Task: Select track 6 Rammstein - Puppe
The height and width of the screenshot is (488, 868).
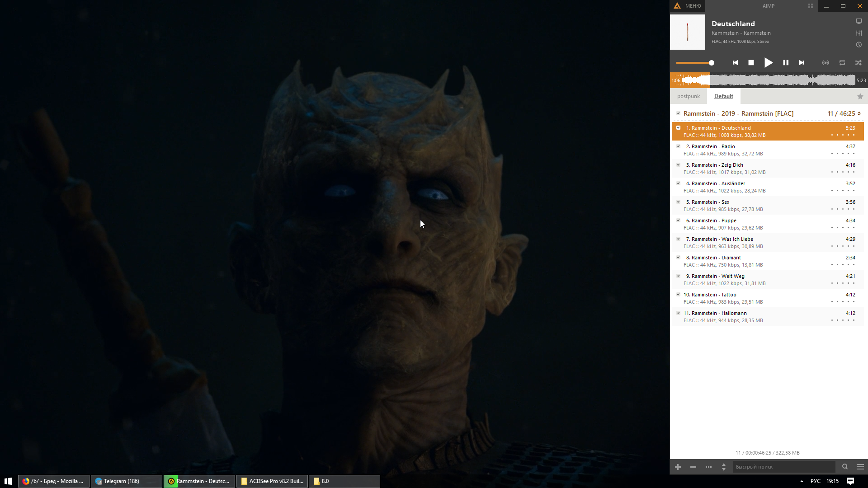Action: 768,224
